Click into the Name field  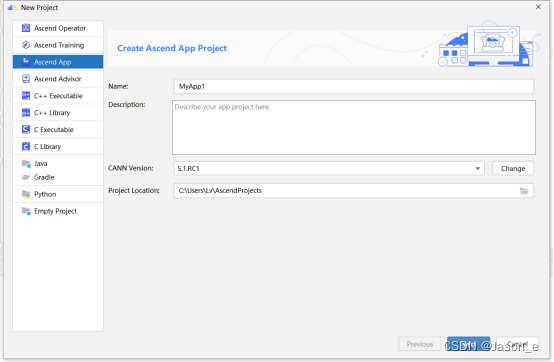(x=354, y=87)
